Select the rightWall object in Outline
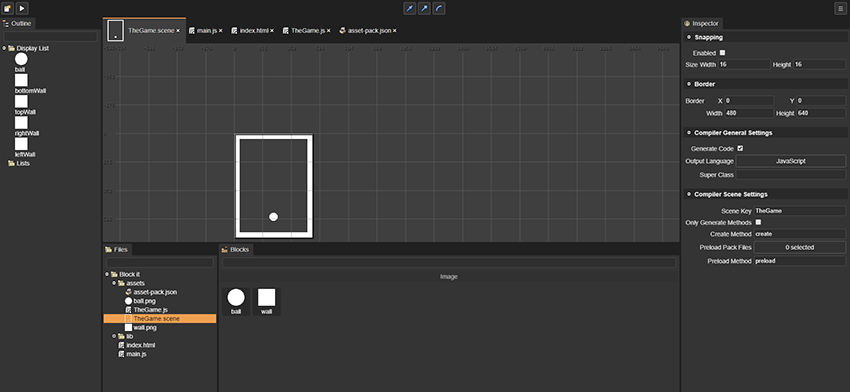850x392 pixels. click(27, 126)
